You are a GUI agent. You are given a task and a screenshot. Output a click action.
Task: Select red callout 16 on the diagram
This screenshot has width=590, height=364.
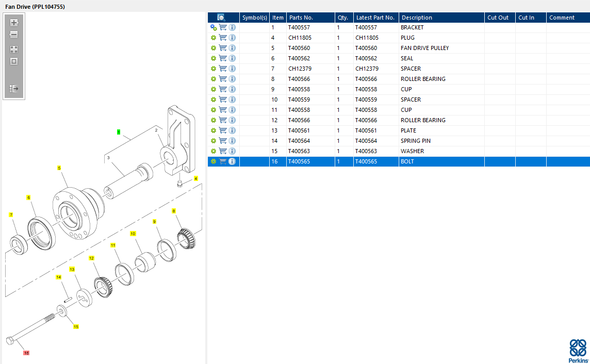[26, 353]
